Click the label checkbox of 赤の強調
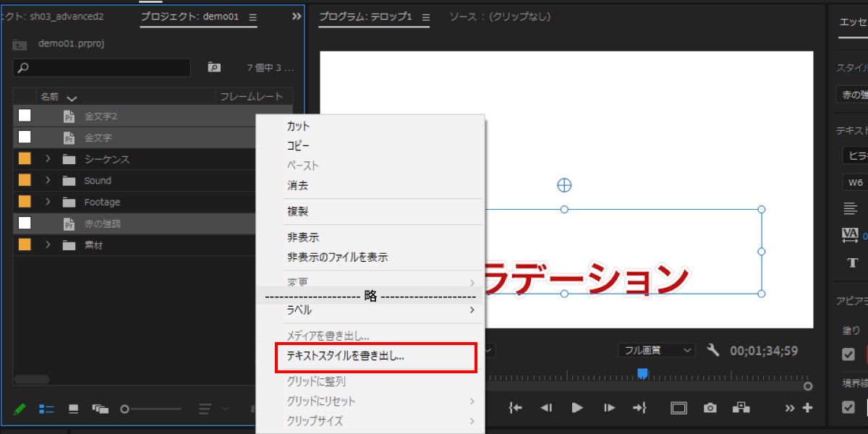868x434 pixels. pos(25,224)
